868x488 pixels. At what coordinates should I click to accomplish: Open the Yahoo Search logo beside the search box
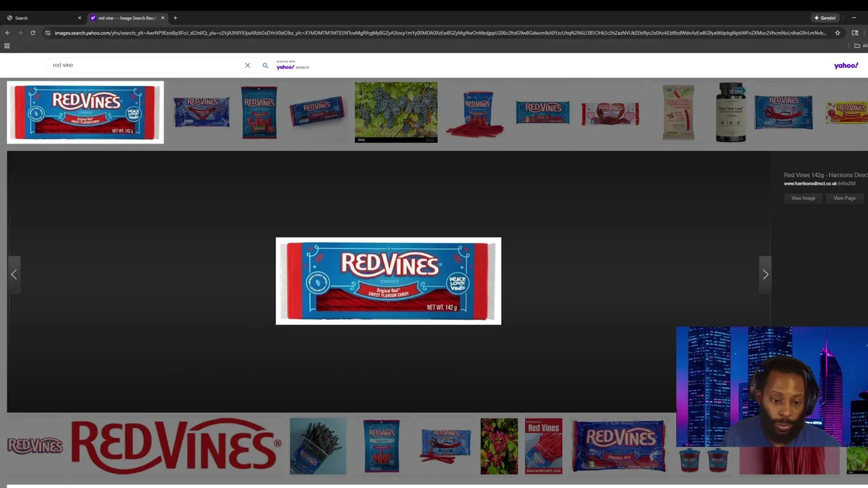(x=292, y=65)
